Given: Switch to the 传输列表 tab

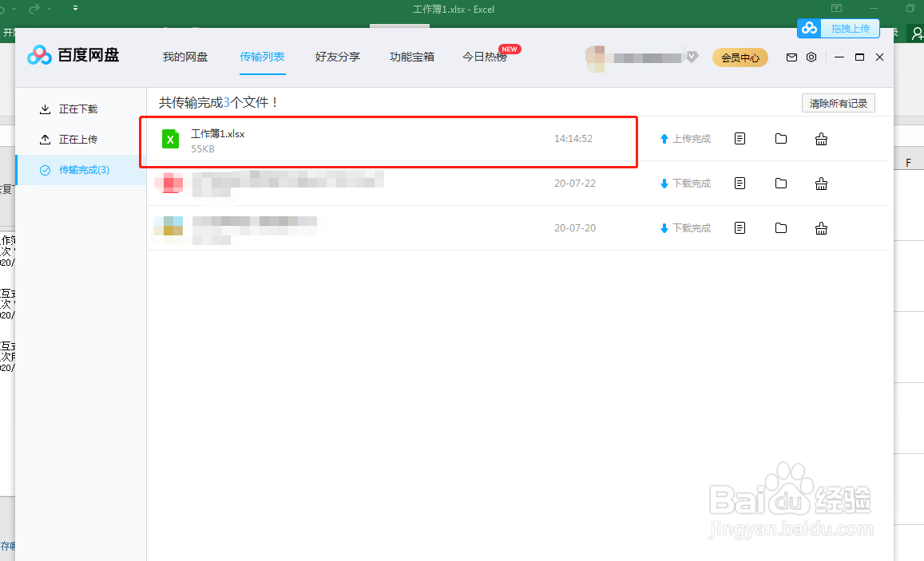Looking at the screenshot, I should point(262,57).
